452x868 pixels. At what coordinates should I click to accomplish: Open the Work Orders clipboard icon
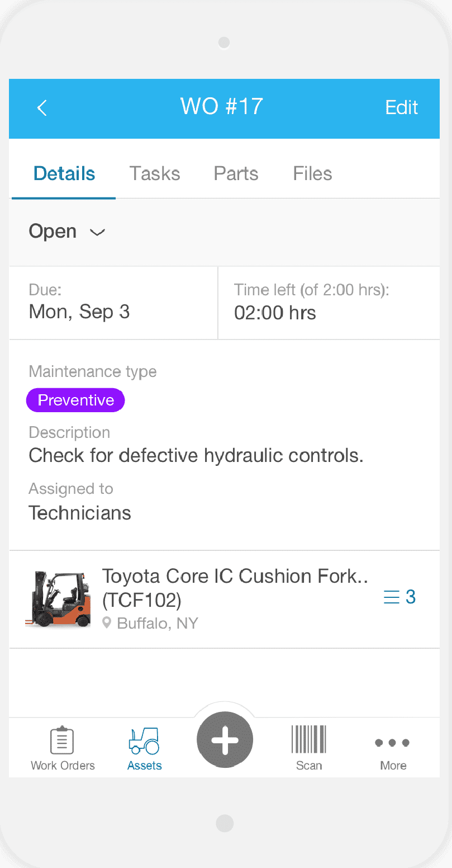click(x=62, y=740)
